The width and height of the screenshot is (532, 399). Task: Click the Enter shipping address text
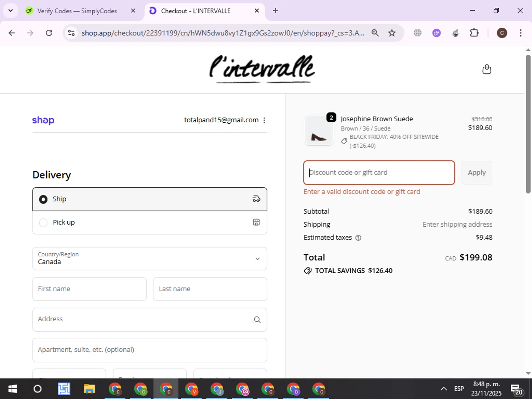(458, 225)
